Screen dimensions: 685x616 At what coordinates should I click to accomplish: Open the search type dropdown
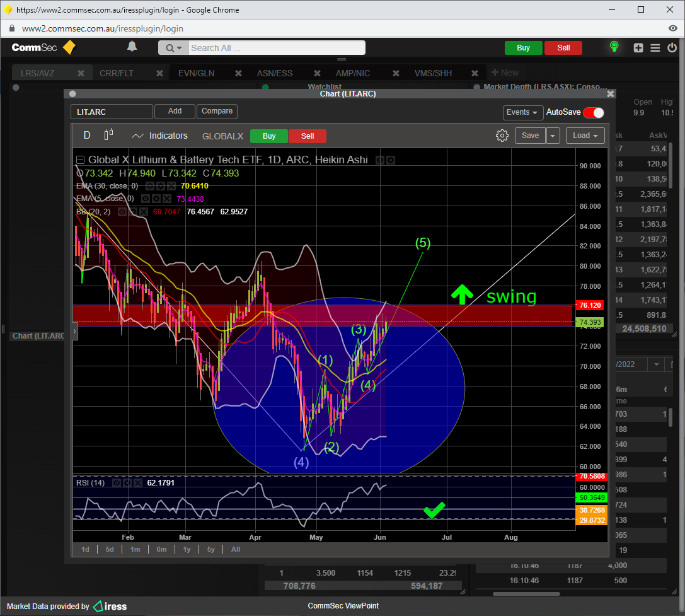[173, 48]
